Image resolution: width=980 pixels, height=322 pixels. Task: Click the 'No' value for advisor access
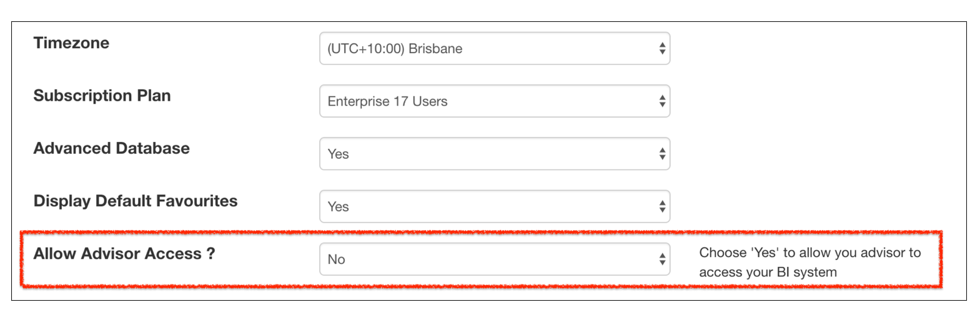[x=336, y=259]
